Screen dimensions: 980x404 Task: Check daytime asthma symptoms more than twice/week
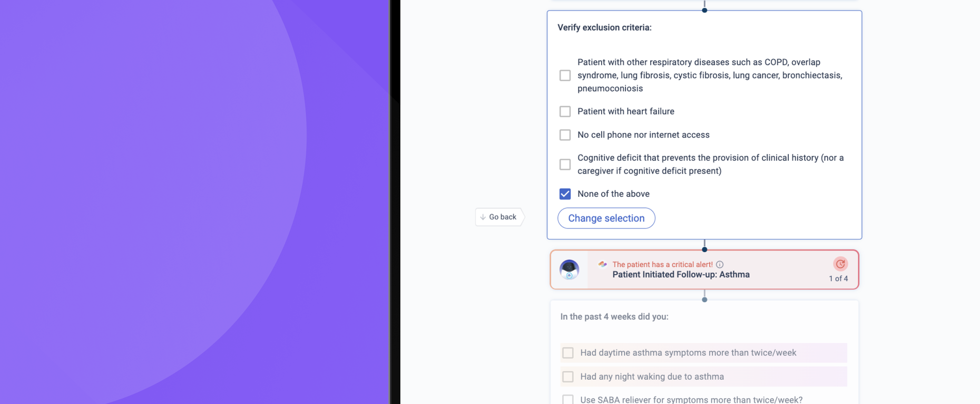567,353
